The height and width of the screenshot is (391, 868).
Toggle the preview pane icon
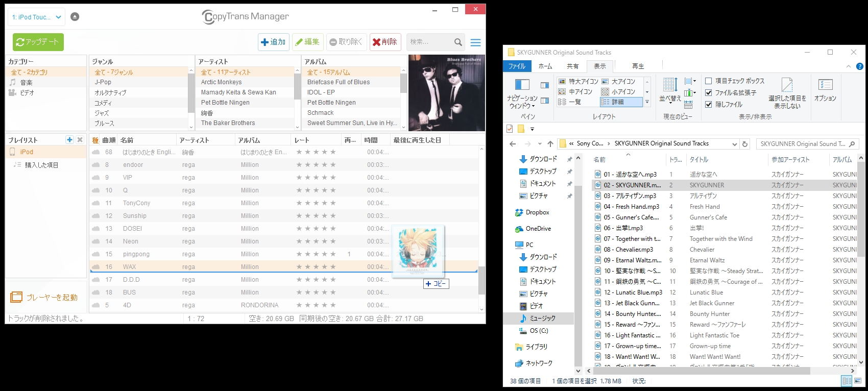pos(545,85)
